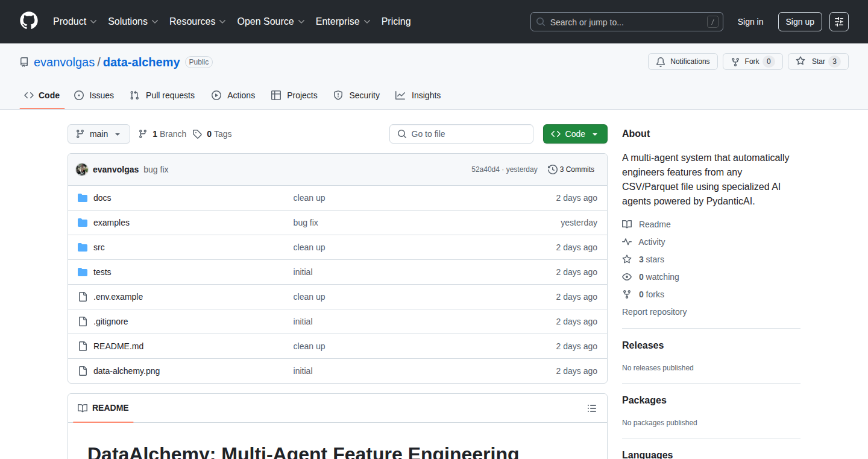This screenshot has width=868, height=459.
Task: Open the Releases section heading
Action: coord(643,346)
